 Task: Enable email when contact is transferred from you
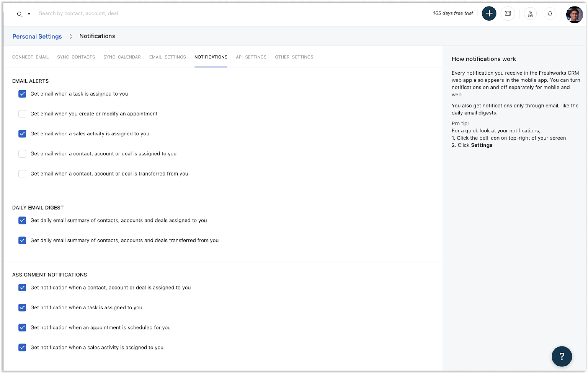click(x=22, y=174)
